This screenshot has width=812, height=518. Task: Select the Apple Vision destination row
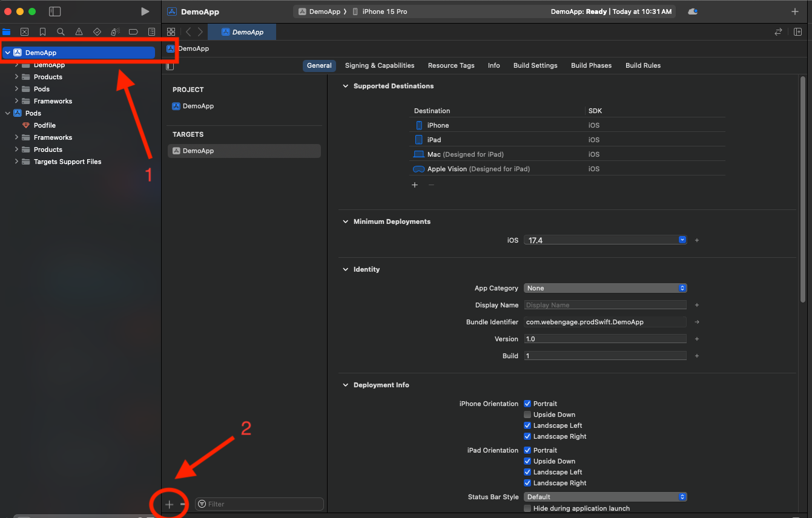[x=567, y=169]
